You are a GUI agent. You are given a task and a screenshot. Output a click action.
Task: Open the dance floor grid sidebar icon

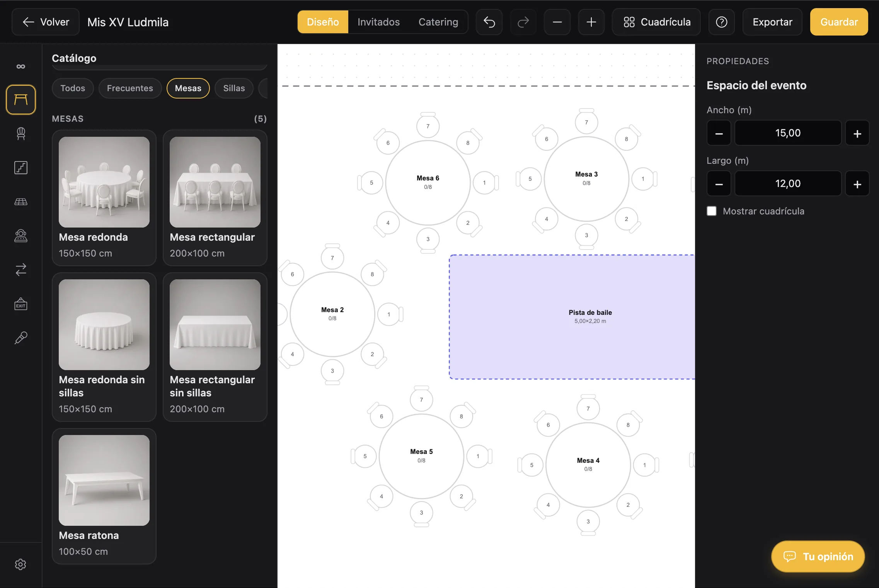(x=21, y=202)
